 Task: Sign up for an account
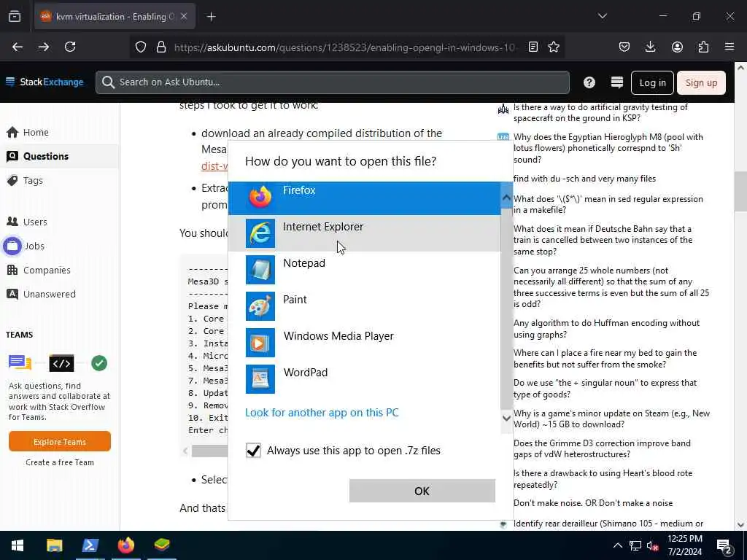(x=701, y=83)
